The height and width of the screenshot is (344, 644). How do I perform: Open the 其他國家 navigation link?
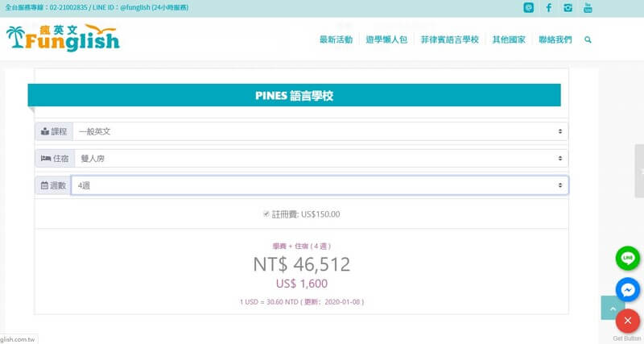[509, 39]
